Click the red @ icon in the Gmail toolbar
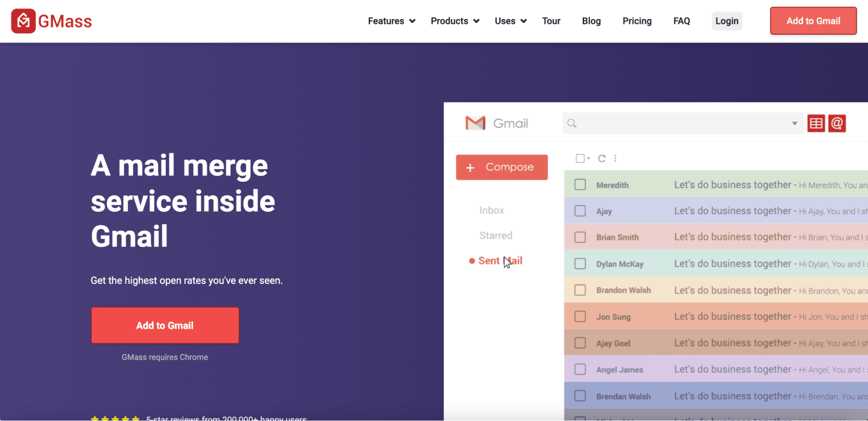 tap(838, 123)
